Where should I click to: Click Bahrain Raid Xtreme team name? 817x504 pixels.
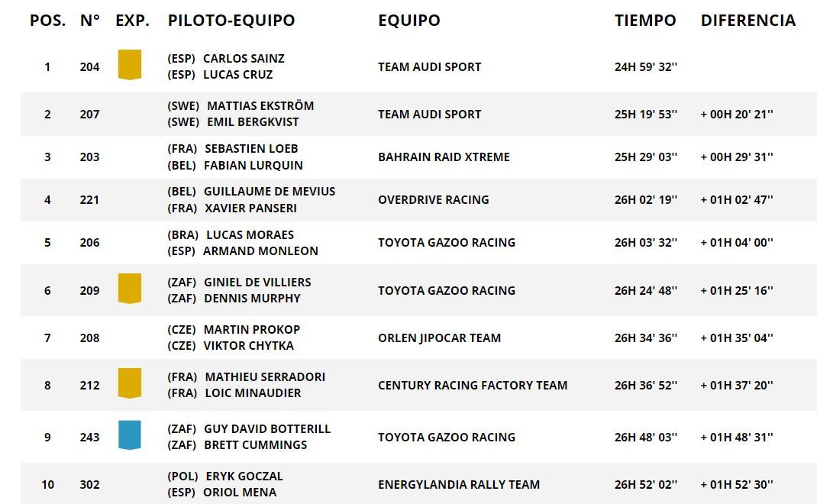tap(444, 157)
